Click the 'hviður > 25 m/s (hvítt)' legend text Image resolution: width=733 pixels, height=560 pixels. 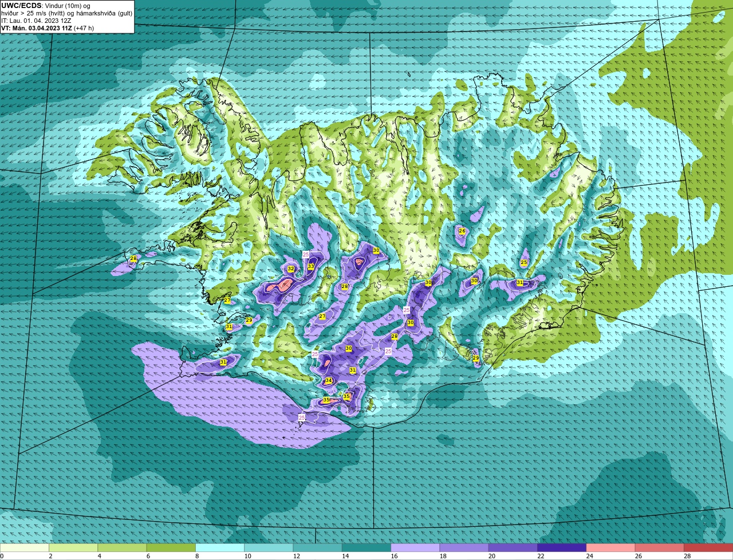coord(34,13)
